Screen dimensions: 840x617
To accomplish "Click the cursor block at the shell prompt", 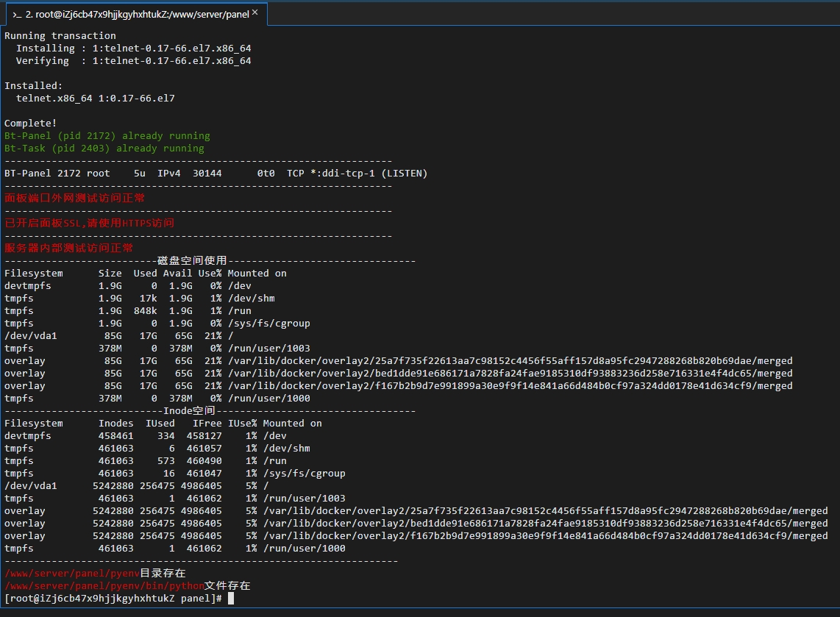I will (x=230, y=599).
